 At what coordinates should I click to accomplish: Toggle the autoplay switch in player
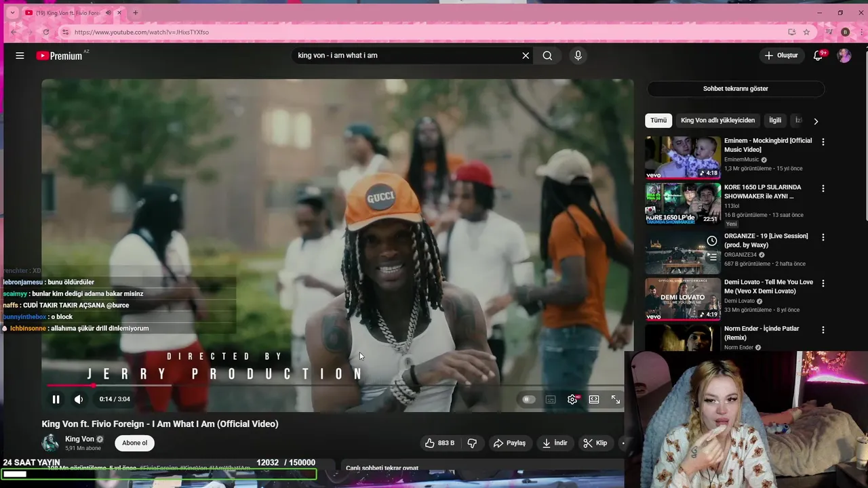(x=528, y=399)
